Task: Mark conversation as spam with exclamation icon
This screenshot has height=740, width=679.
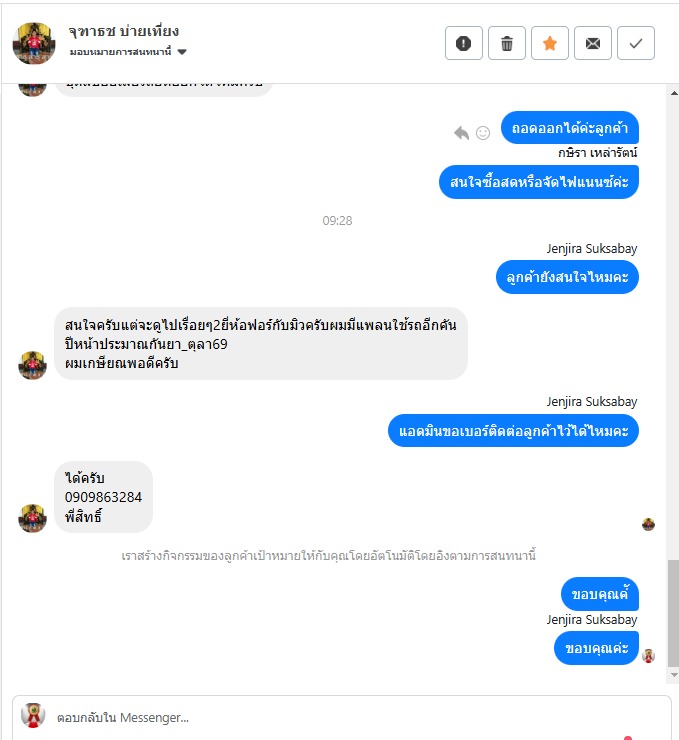Action: tap(463, 43)
